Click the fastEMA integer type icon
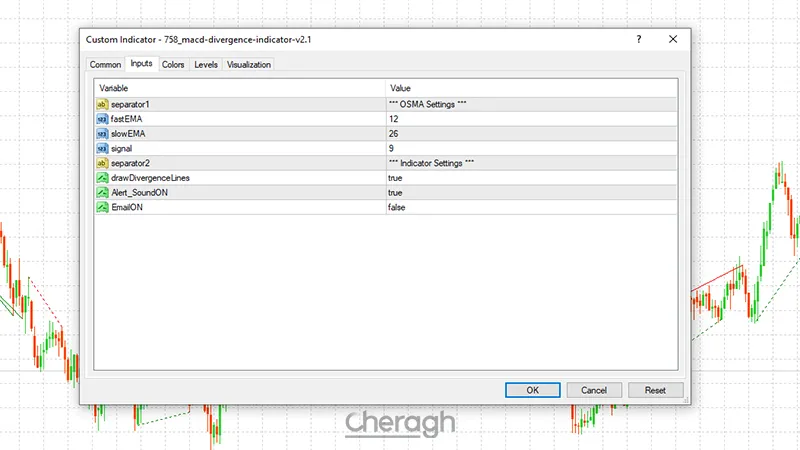800x450 pixels. 102,118
